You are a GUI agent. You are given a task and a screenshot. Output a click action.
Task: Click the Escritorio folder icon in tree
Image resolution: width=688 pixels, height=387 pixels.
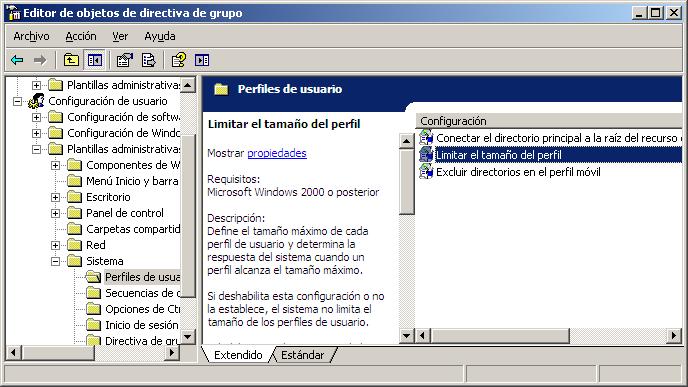(75, 197)
